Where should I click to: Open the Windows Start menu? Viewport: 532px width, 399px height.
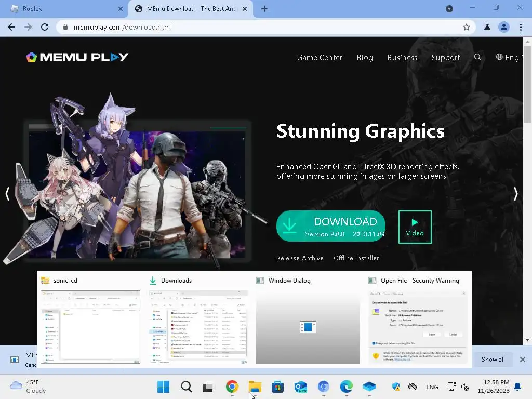[x=163, y=387]
